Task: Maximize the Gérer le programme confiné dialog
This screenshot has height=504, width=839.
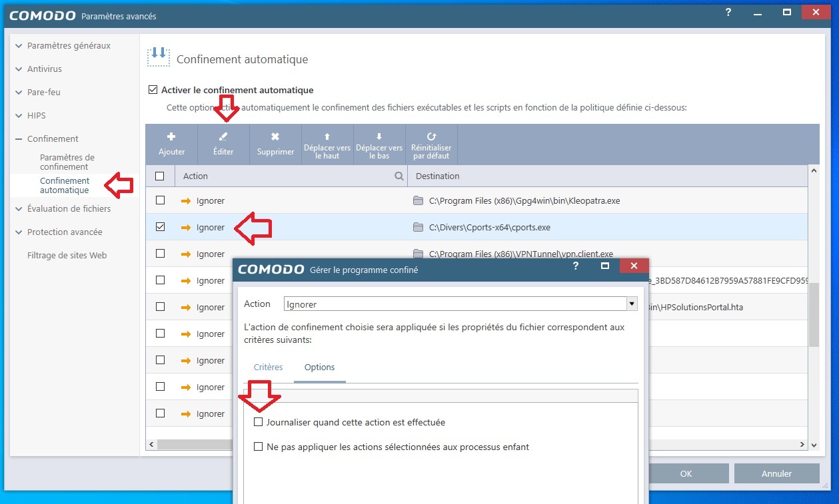Action: [605, 266]
